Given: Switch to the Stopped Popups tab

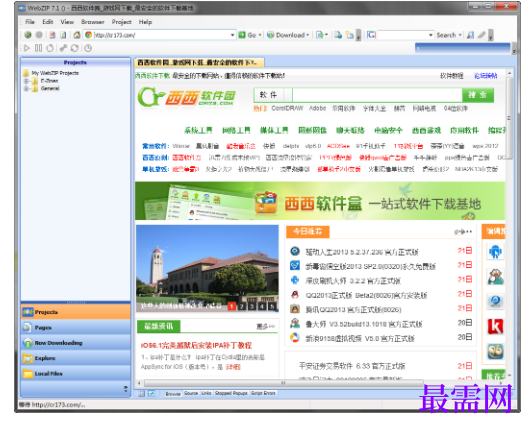Looking at the screenshot, I should click(x=231, y=393).
